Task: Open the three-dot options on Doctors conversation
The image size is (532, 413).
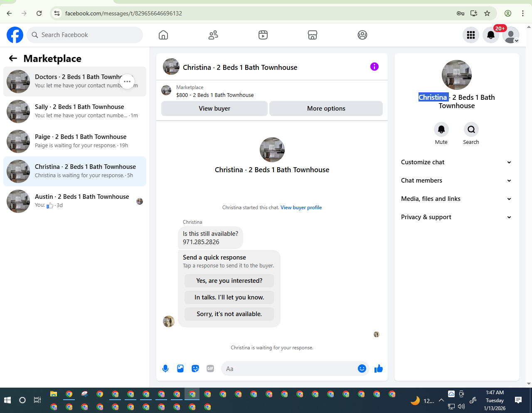Action: click(x=127, y=82)
